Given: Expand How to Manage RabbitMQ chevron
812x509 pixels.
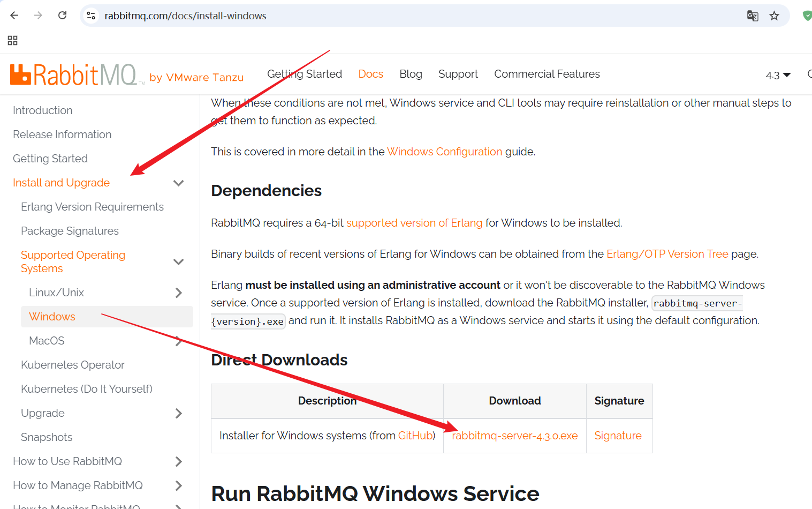Looking at the screenshot, I should [x=179, y=485].
